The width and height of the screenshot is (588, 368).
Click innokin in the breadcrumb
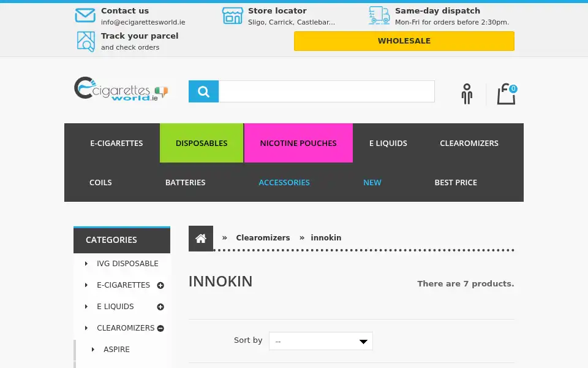(x=326, y=238)
